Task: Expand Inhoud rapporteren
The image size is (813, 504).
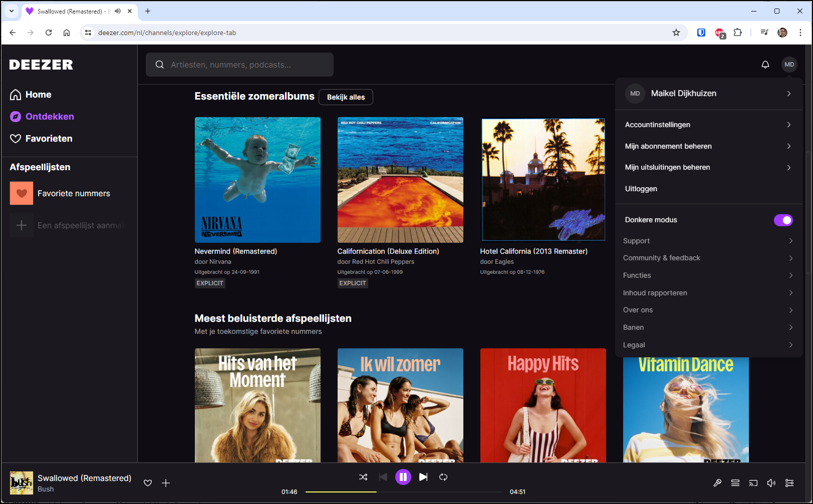Action: tap(709, 293)
